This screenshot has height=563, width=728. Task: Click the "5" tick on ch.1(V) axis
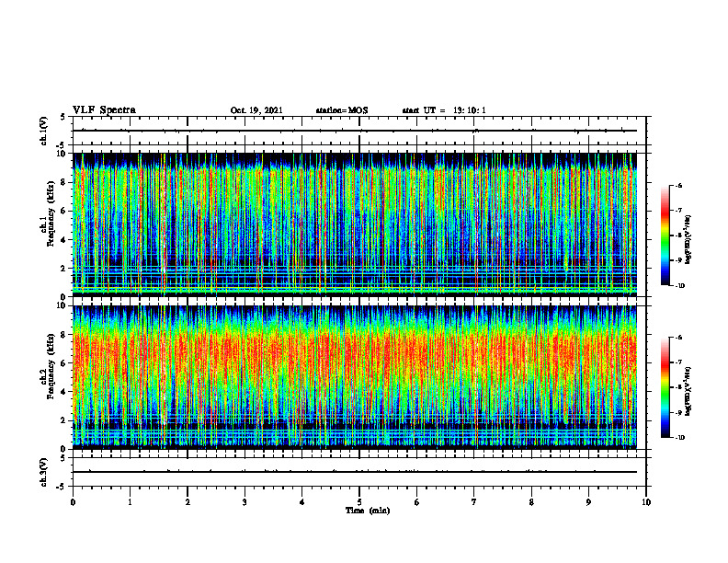click(63, 117)
